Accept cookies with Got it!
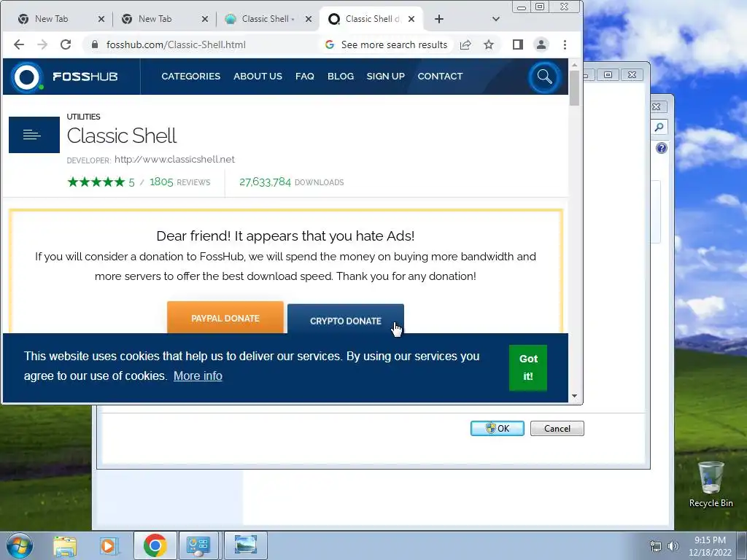 pos(528,367)
